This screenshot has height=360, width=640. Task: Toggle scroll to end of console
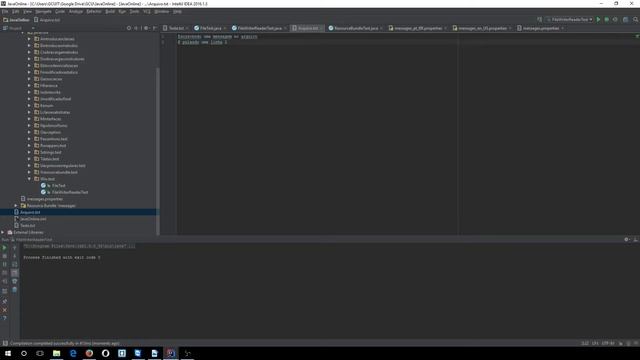tap(14, 273)
